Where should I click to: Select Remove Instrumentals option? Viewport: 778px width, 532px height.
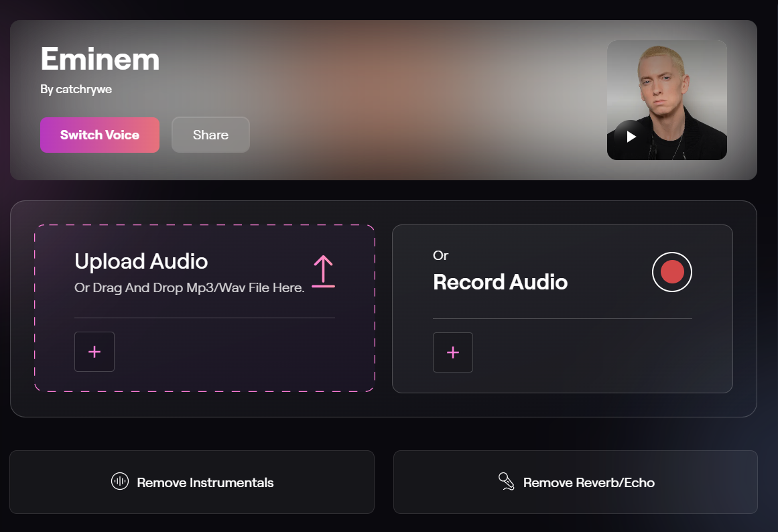192,482
